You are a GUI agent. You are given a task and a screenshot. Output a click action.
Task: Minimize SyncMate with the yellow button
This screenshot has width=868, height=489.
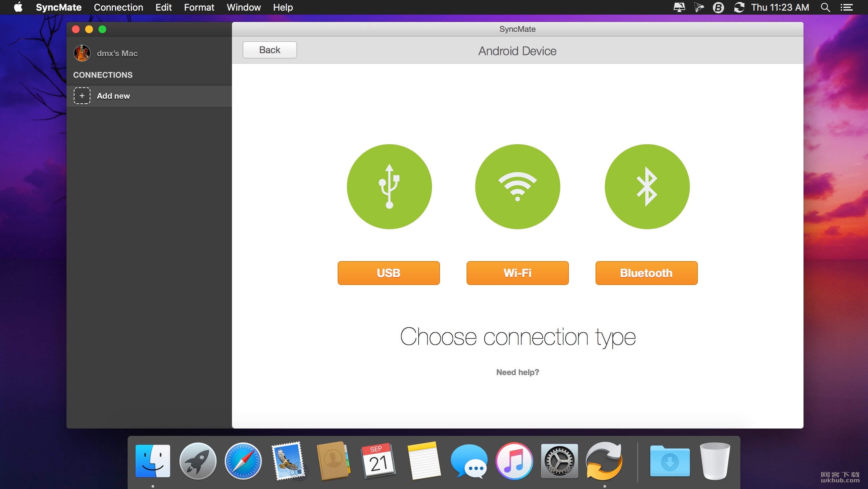[89, 29]
